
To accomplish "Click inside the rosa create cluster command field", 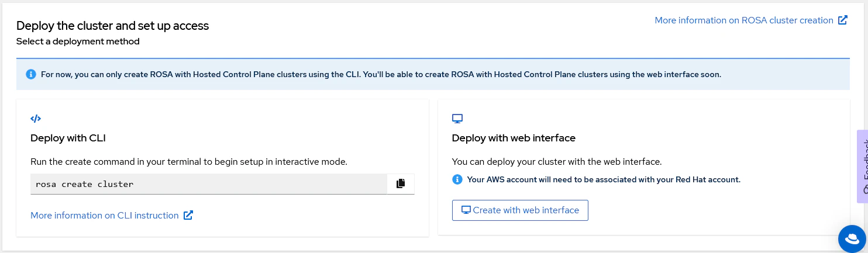I will [209, 184].
